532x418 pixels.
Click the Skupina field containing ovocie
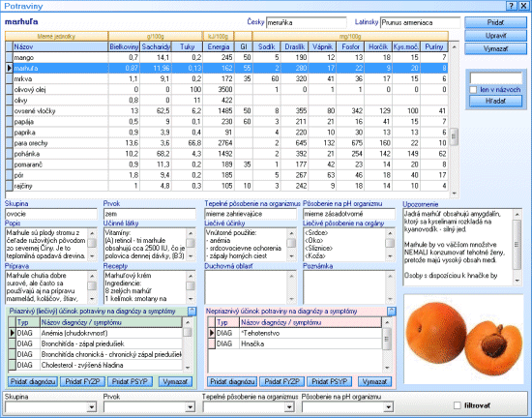coord(51,214)
